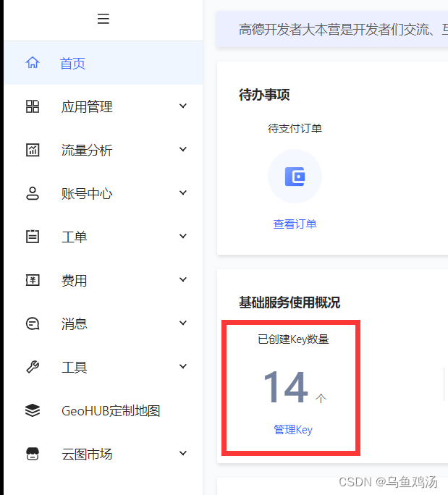
Task: Click the wallet icon under 待支付订单
Action: coord(295,177)
